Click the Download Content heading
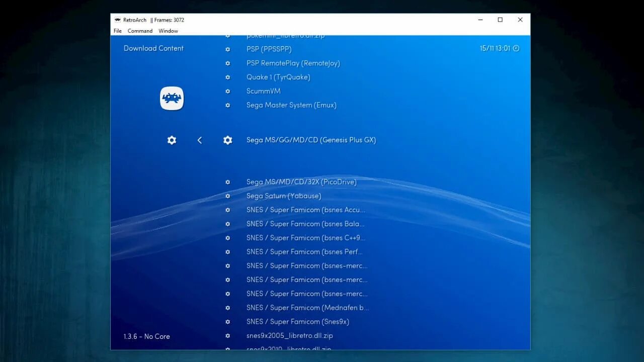Image resolution: width=644 pixels, height=362 pixels. coord(153,49)
